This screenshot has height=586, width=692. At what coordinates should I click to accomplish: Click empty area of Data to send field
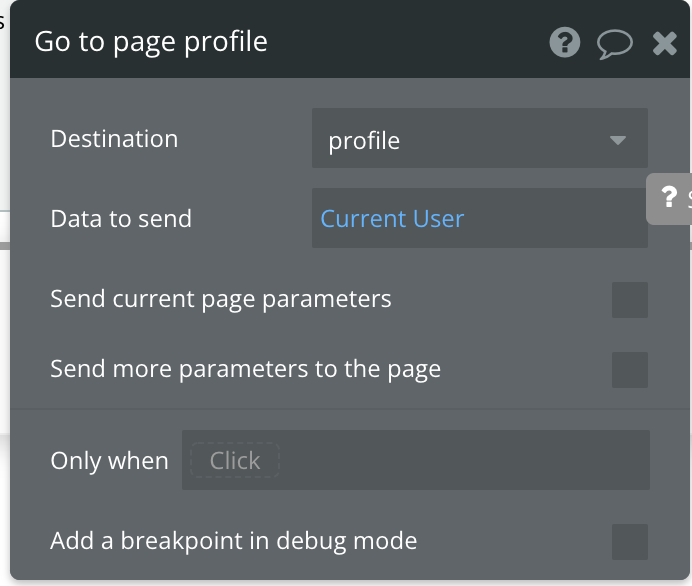point(560,219)
